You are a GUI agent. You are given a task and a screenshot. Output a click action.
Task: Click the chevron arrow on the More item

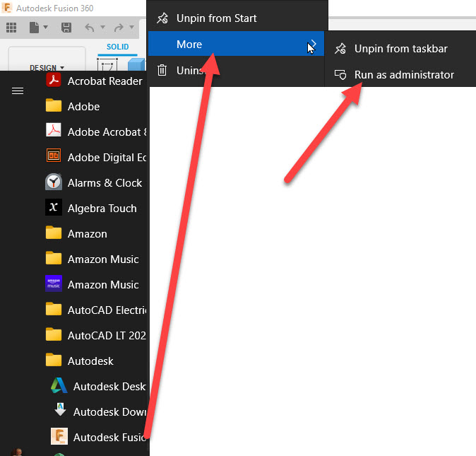coord(314,45)
